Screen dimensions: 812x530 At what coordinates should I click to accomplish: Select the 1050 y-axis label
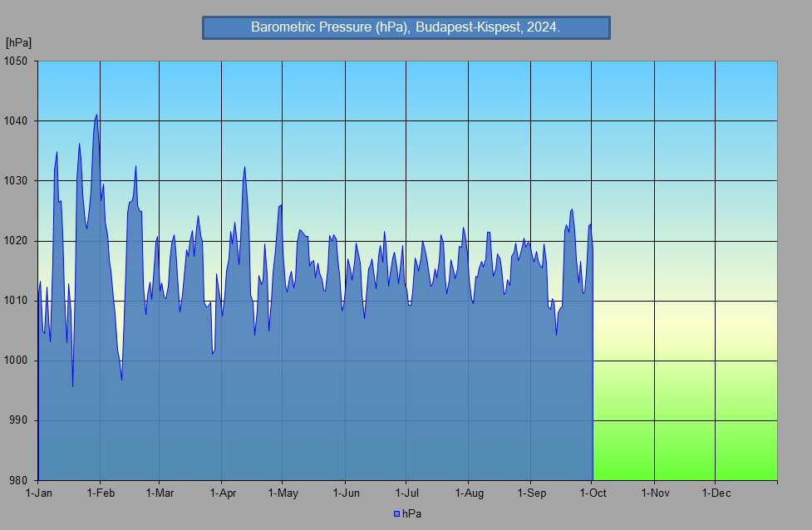tap(16, 61)
